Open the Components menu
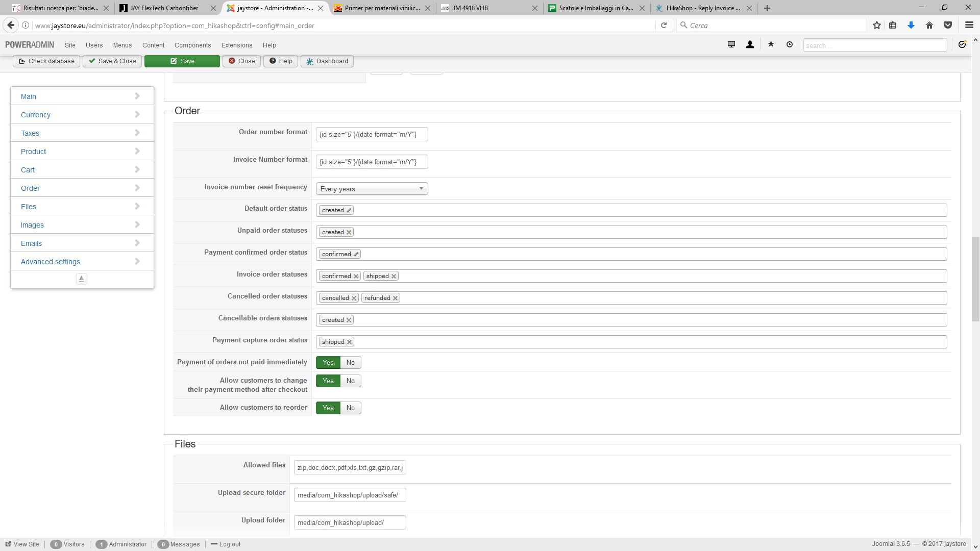The height and width of the screenshot is (551, 980). click(x=192, y=45)
